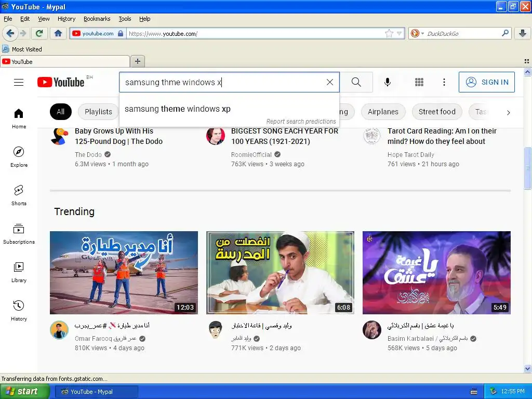532x399 pixels.
Task: Open the History menu in menu bar
Action: tap(66, 19)
